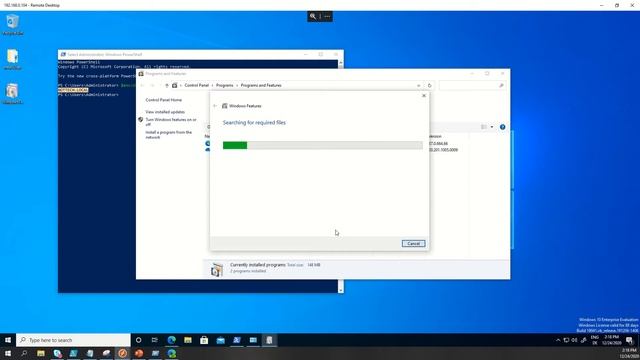Refresh the Programs and Features window
640x360 pixels.
point(429,86)
